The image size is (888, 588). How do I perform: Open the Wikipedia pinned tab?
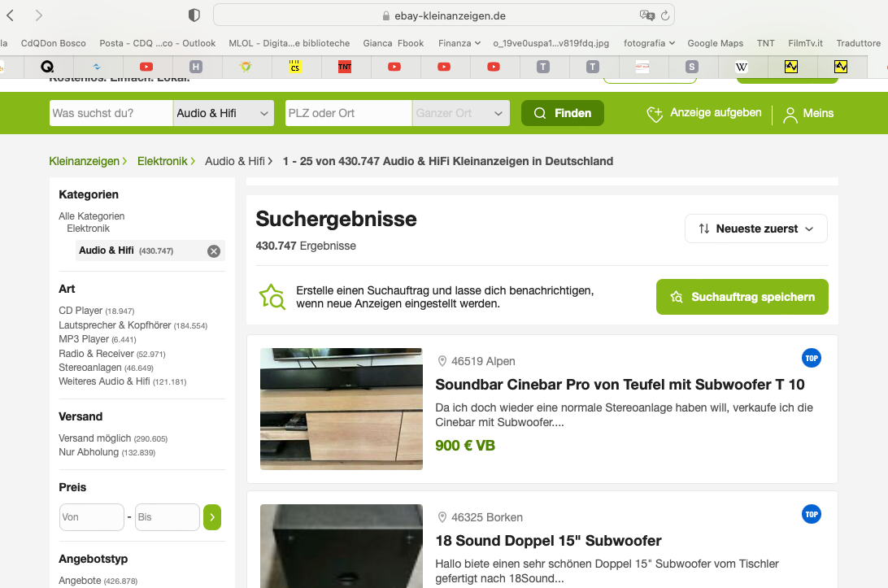742,67
